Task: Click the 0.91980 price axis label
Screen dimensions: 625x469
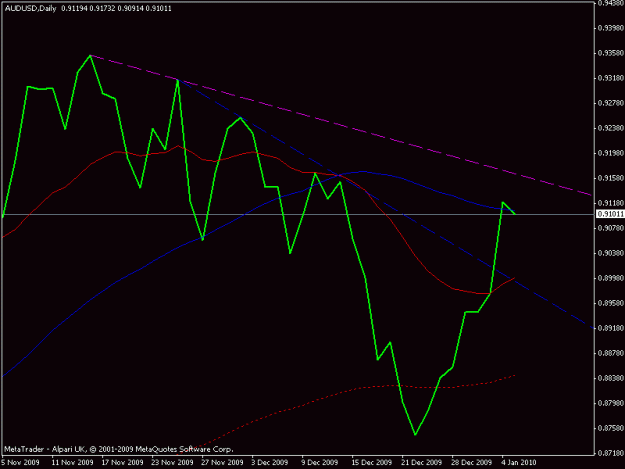Action: click(610, 153)
